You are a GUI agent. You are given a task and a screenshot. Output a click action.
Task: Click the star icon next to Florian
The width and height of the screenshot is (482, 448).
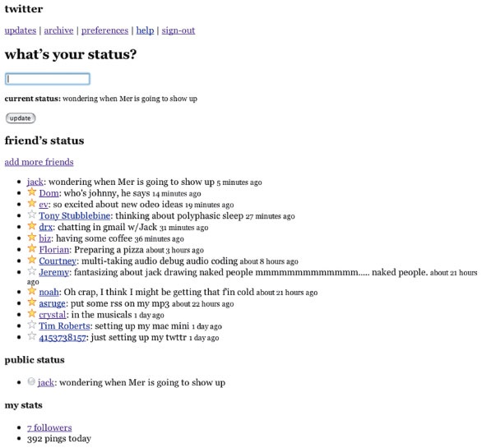pyautogui.click(x=31, y=248)
